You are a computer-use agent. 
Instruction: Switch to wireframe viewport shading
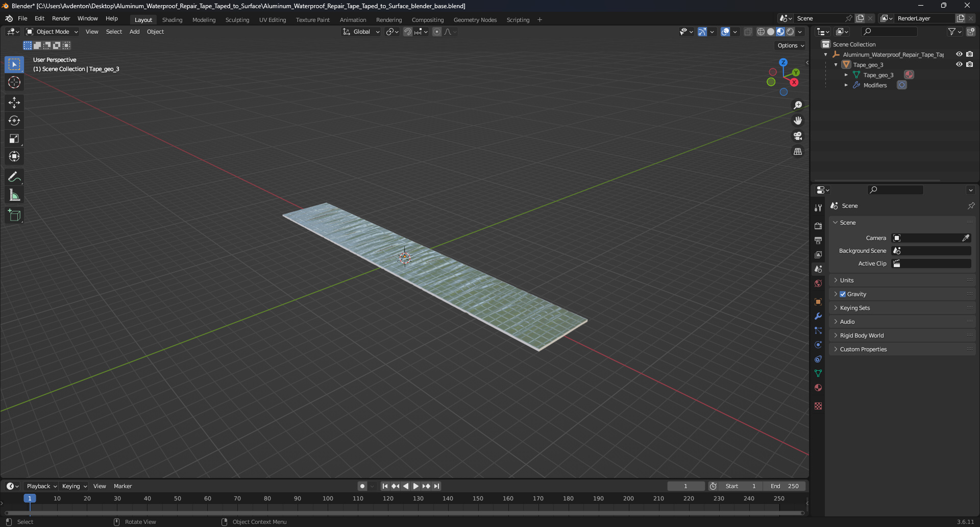[x=761, y=32]
